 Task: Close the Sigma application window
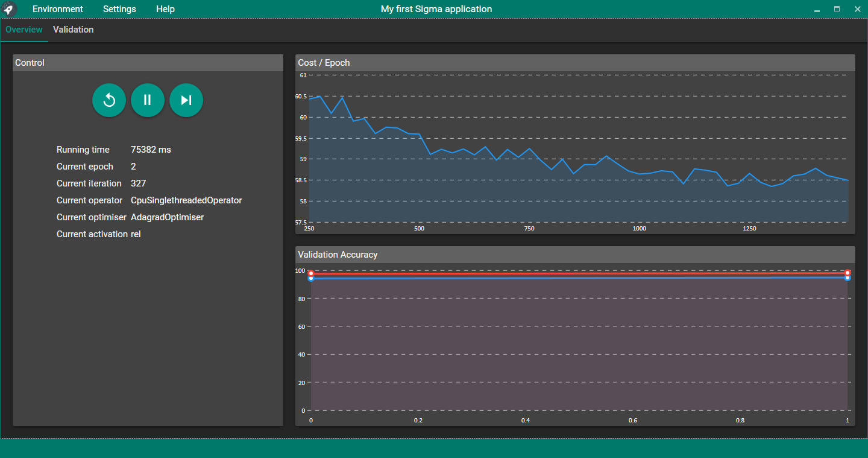coord(857,9)
